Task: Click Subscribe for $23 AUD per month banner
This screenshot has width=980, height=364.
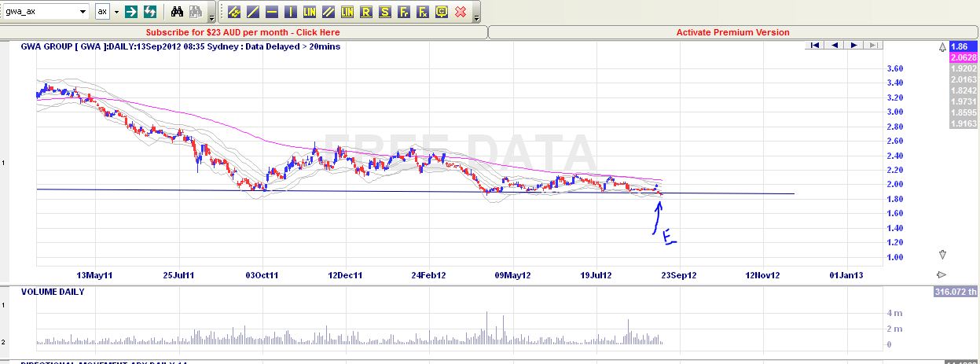Action: click(243, 32)
